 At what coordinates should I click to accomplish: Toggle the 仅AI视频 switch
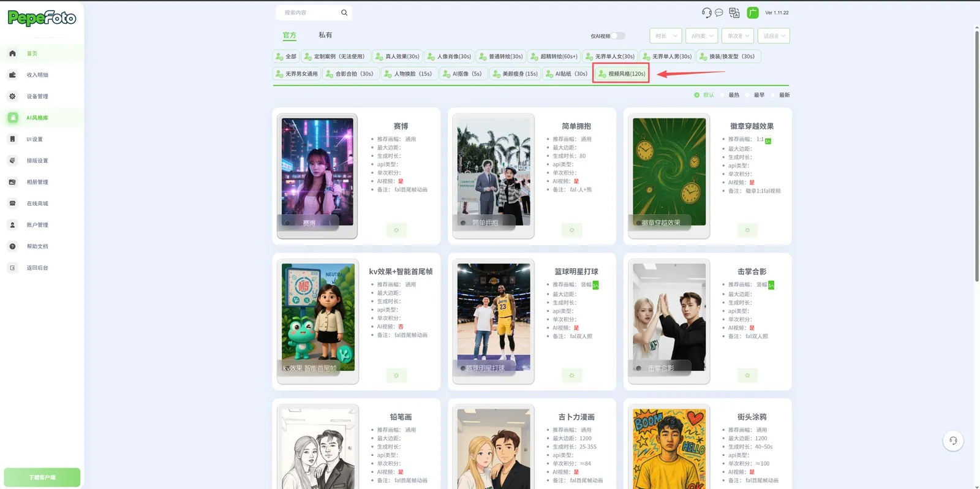pyautogui.click(x=618, y=36)
